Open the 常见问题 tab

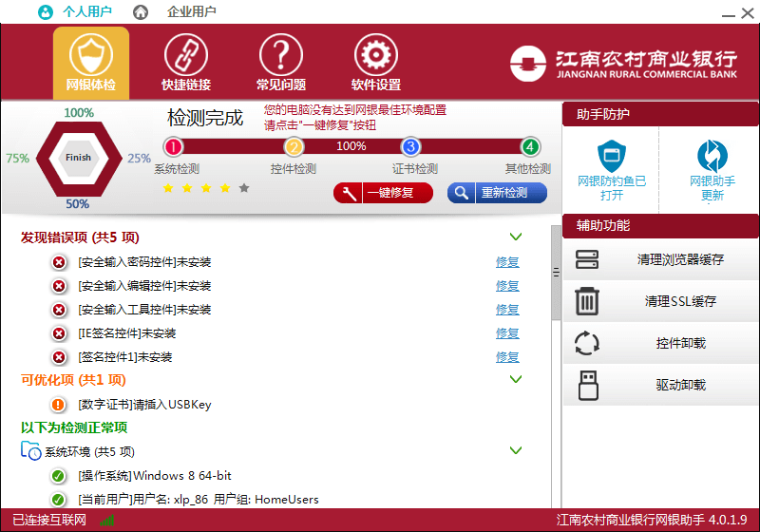281,63
